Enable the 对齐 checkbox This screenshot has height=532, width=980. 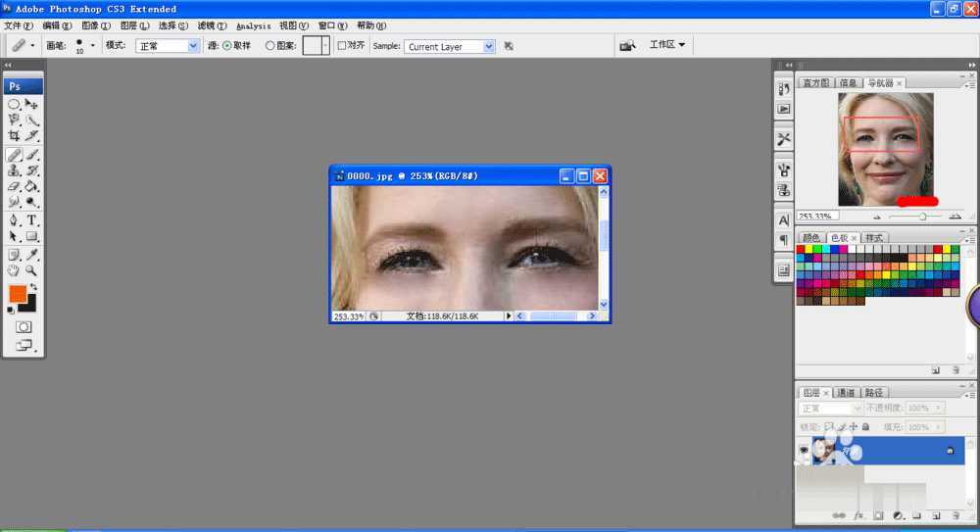point(341,46)
